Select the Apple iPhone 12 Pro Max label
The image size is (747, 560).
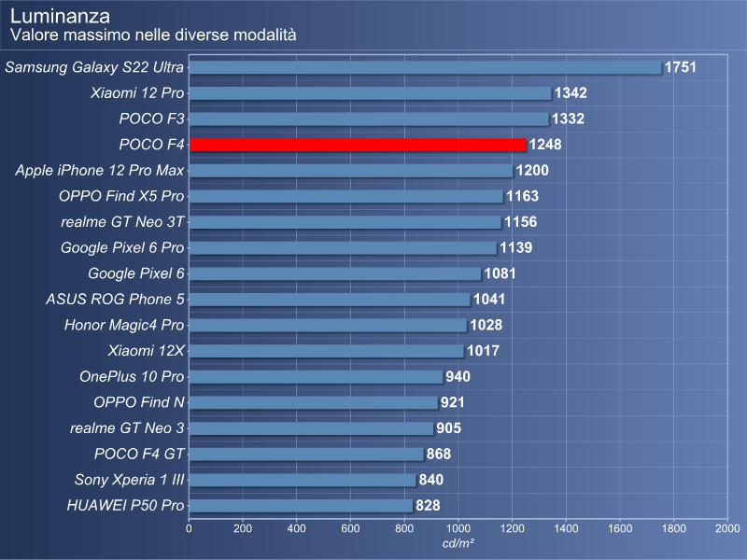(100, 170)
